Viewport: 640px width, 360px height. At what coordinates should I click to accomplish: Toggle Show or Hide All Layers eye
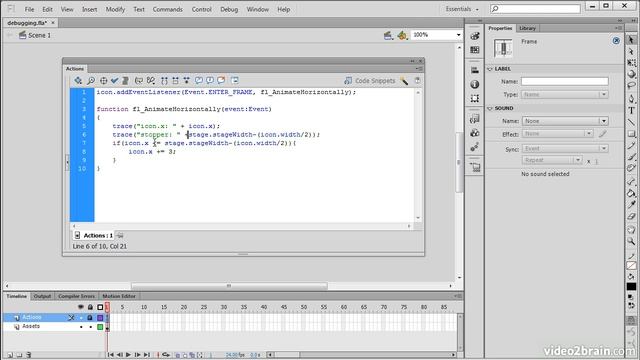tap(81, 307)
